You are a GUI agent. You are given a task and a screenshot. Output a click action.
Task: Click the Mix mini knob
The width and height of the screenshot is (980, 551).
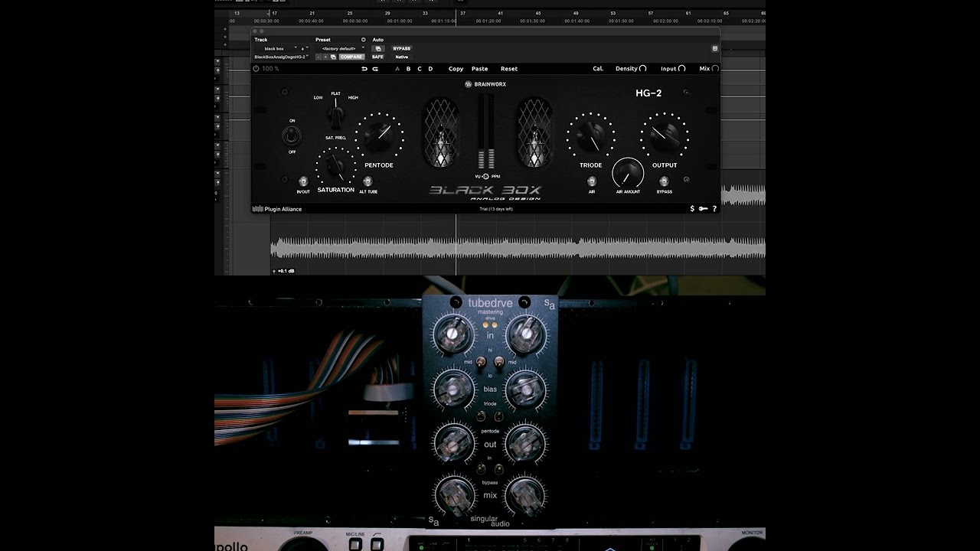coord(715,69)
